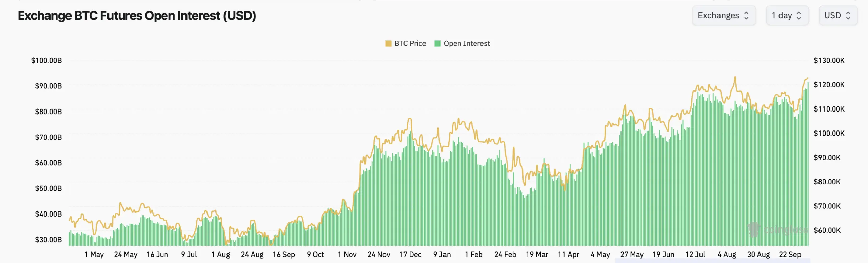
Task: Click the $130.00K price axis label
Action: point(829,61)
